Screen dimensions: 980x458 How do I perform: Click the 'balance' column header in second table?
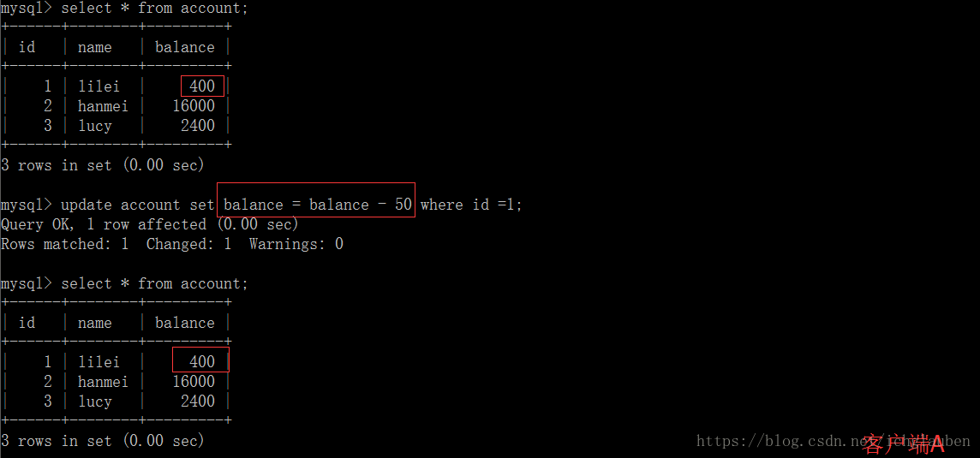point(185,323)
